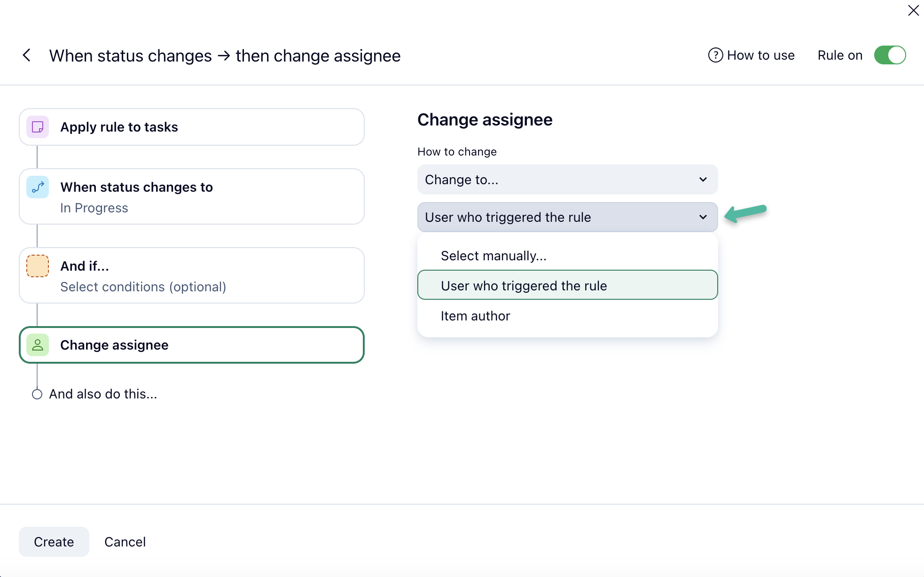
Task: Choose Select manually... option
Action: point(493,256)
